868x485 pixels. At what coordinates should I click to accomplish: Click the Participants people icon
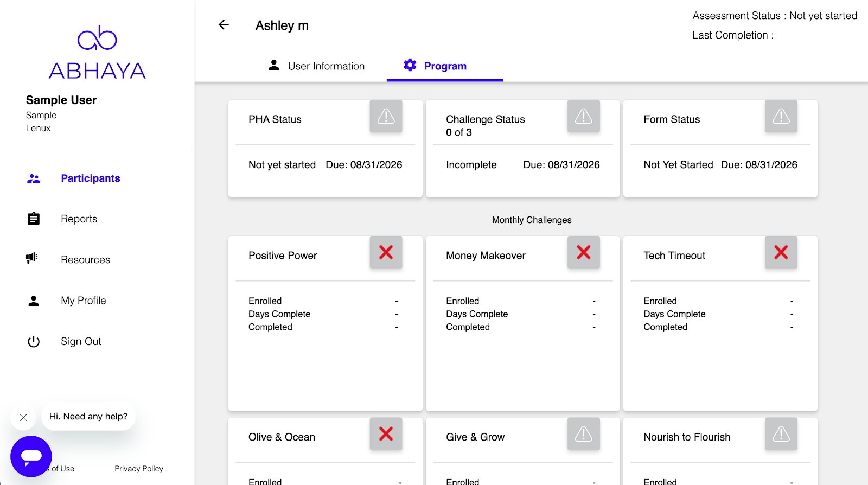[x=34, y=178]
